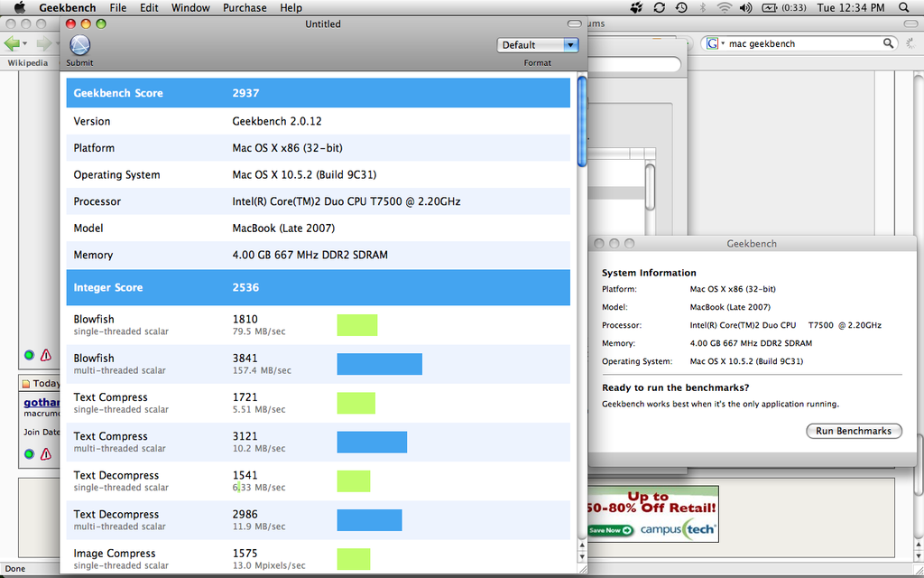Click the Wi-Fi status icon
Viewport: 924px width, 578px height.
point(725,7)
